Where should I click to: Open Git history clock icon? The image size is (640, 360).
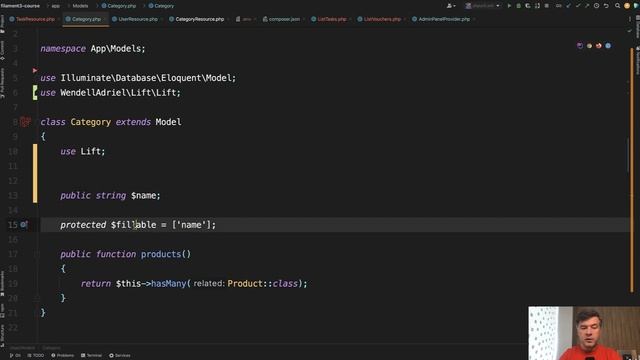[596, 6]
